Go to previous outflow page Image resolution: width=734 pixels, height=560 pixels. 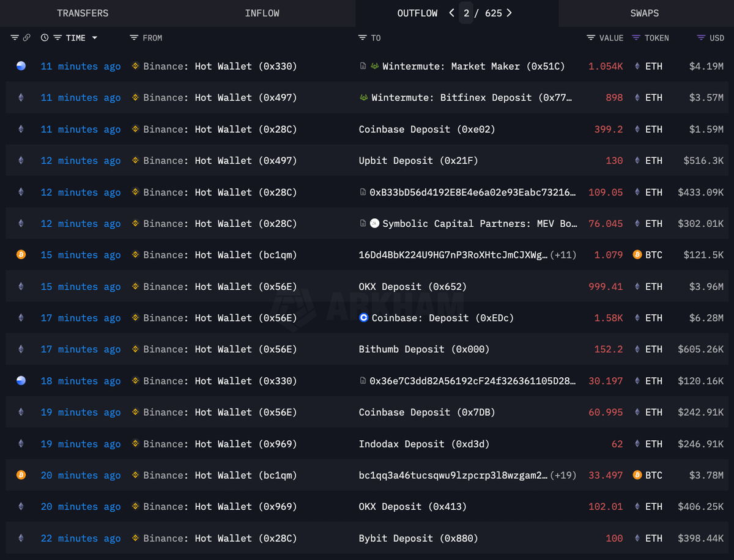coord(451,13)
